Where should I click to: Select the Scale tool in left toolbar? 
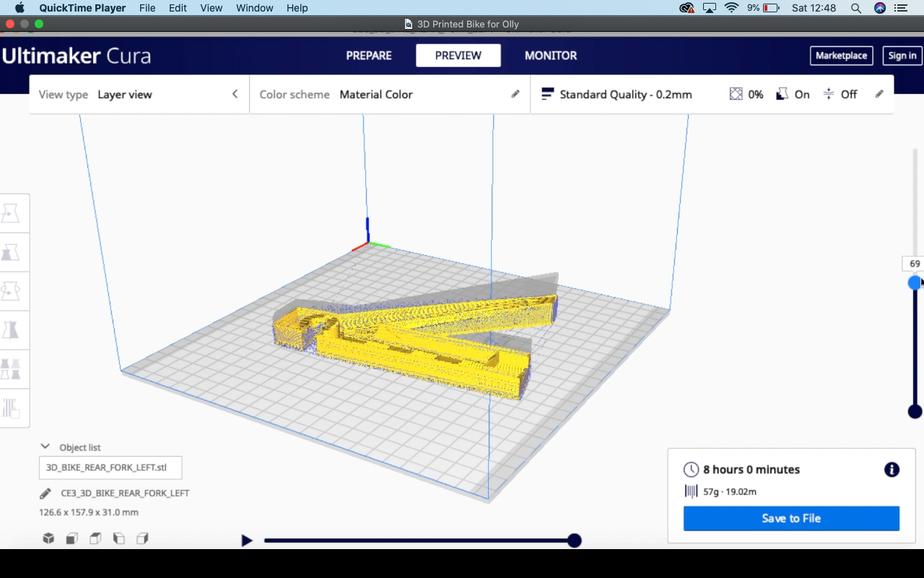(11, 252)
